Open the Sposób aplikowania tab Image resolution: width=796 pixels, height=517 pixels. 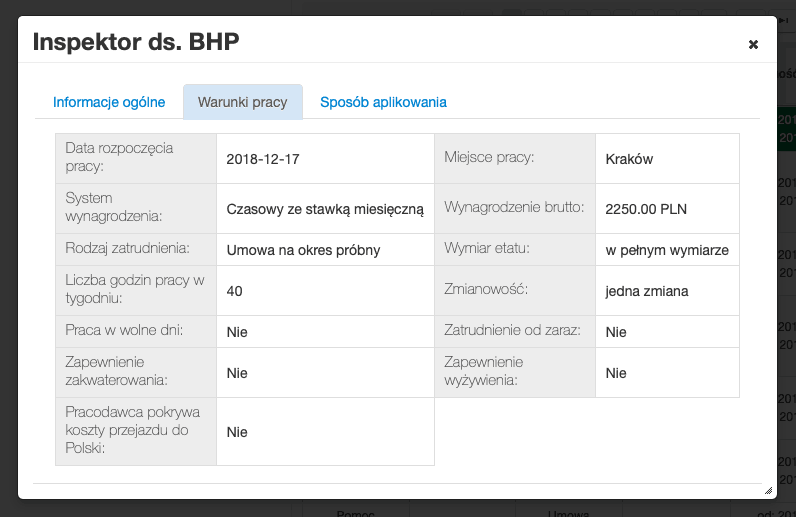pyautogui.click(x=383, y=102)
